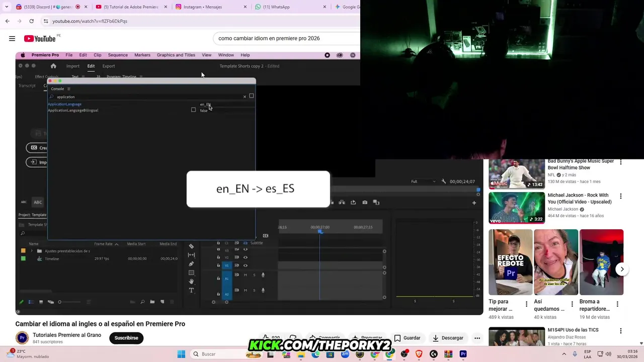644x362 pixels.
Task: Click the Export Frame camera icon
Action: [x=365, y=202]
